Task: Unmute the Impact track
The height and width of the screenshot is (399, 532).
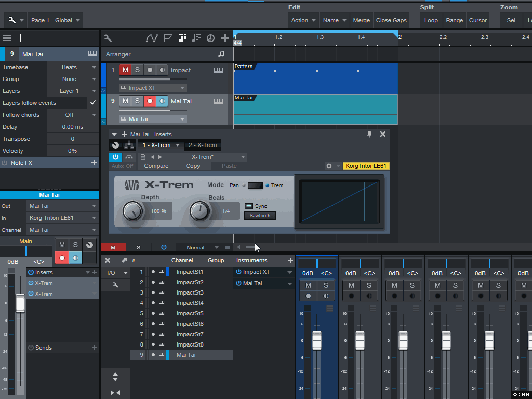Action: [125, 70]
